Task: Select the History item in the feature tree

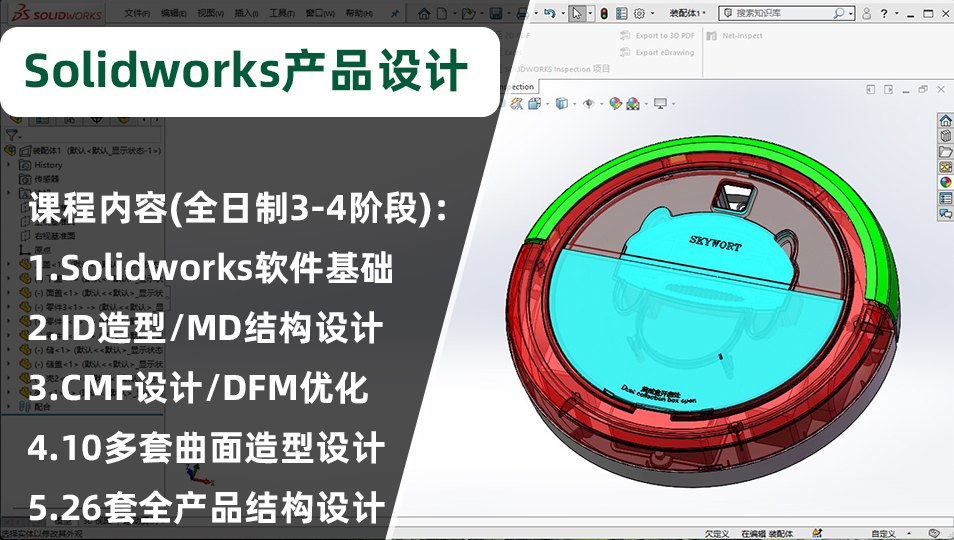Action: click(41, 165)
